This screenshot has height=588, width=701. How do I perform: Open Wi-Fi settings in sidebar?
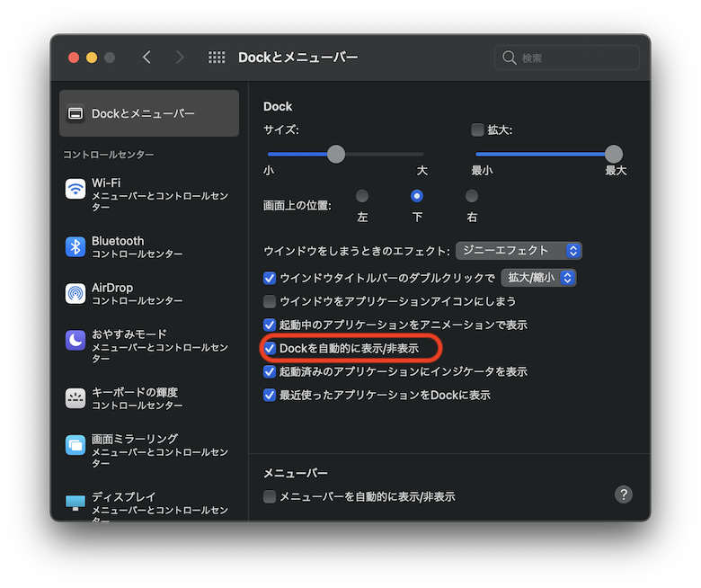149,194
